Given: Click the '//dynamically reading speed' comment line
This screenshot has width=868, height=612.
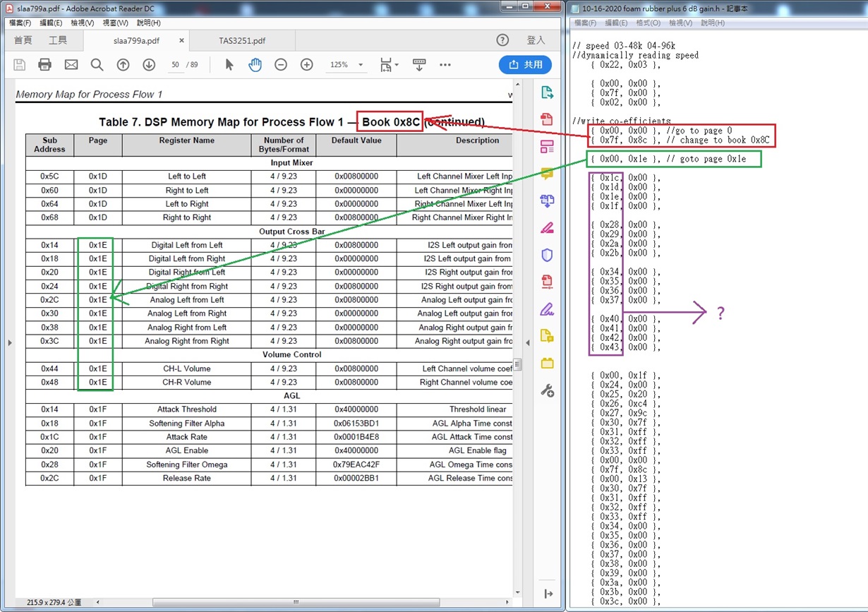Looking at the screenshot, I should point(635,55).
